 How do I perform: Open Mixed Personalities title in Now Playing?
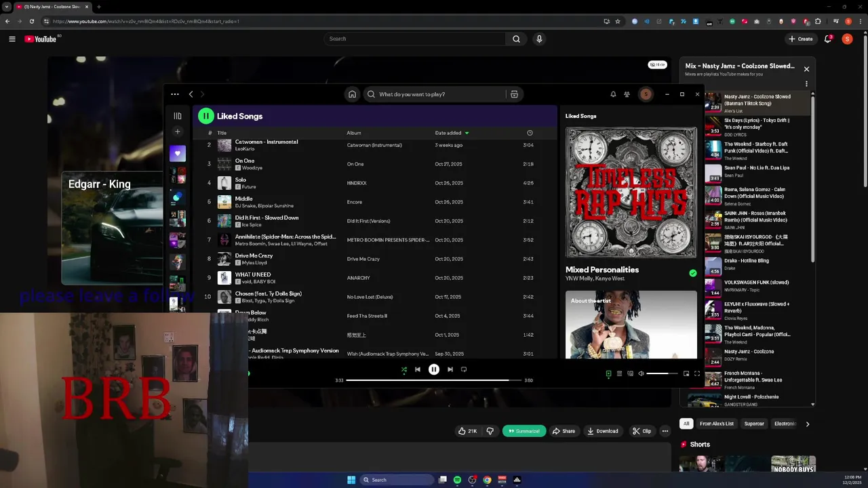coord(602,270)
